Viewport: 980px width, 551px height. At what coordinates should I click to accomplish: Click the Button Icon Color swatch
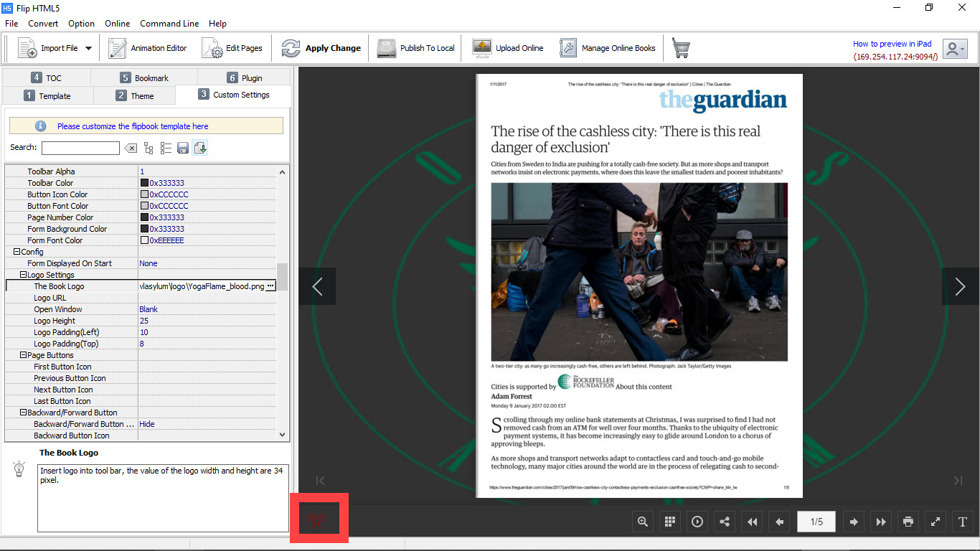click(144, 194)
